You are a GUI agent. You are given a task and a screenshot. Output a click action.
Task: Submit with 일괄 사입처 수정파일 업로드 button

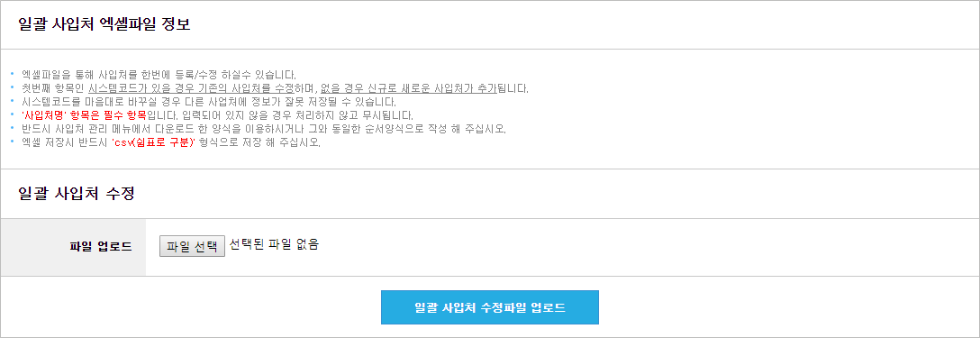point(490,307)
